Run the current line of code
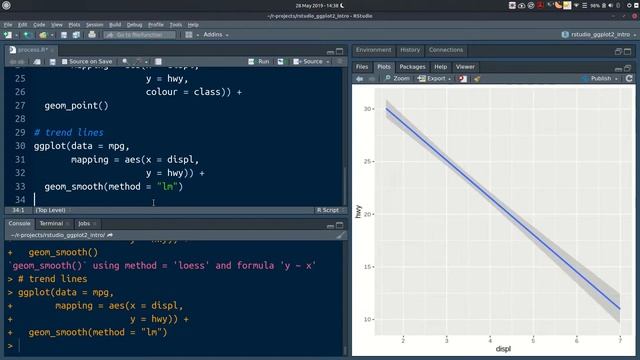The image size is (640, 360). (x=259, y=62)
